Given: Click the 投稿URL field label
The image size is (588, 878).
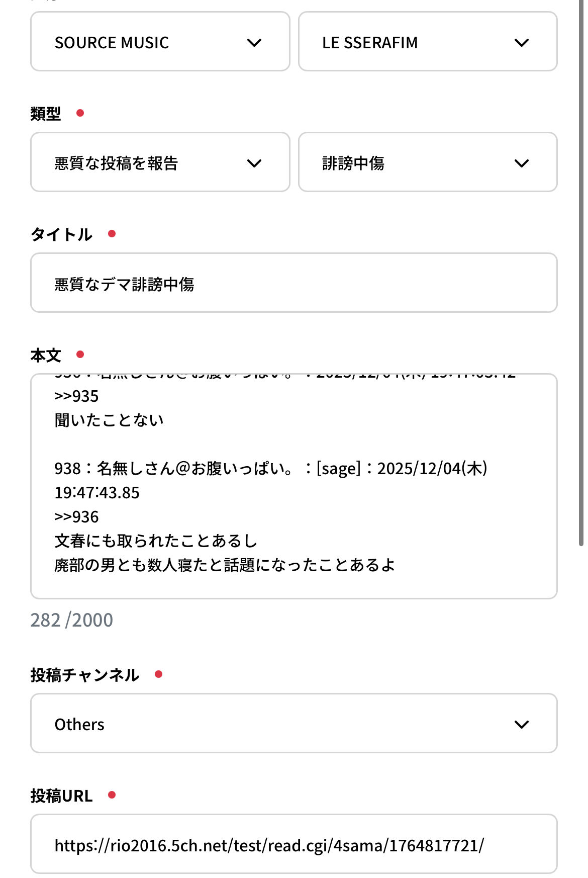Looking at the screenshot, I should (x=61, y=796).
